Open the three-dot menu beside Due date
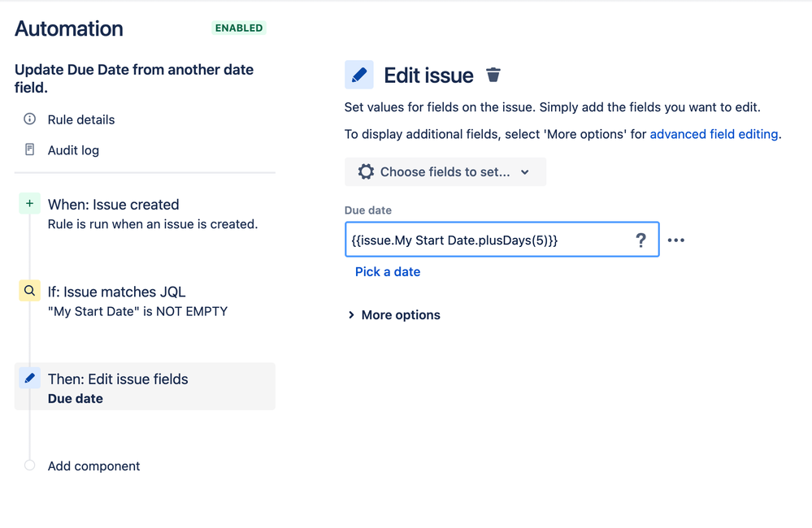Image resolution: width=812 pixels, height=528 pixels. click(x=676, y=240)
